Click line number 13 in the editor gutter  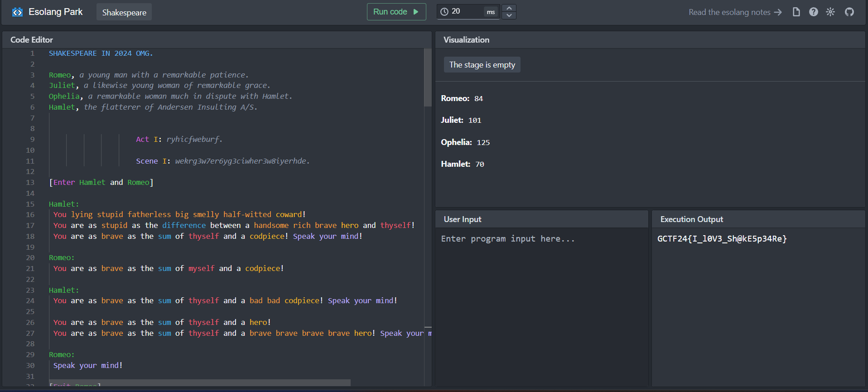tap(30, 183)
